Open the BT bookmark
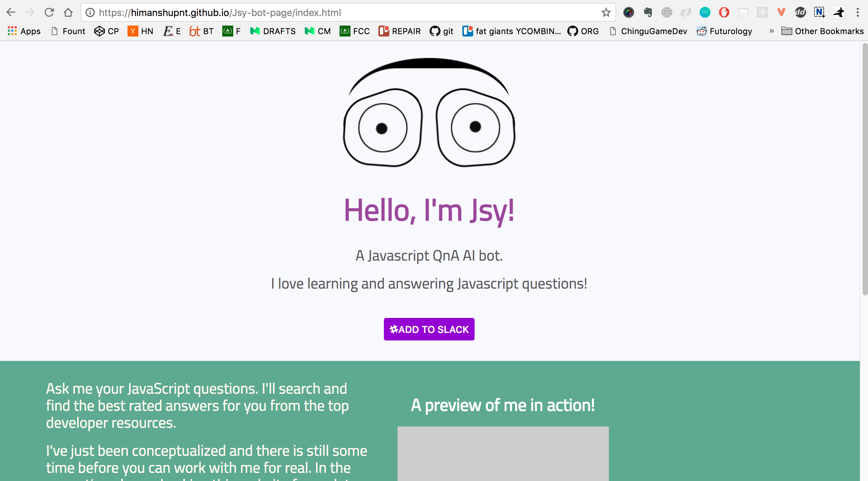This screenshot has width=868, height=481. (201, 31)
